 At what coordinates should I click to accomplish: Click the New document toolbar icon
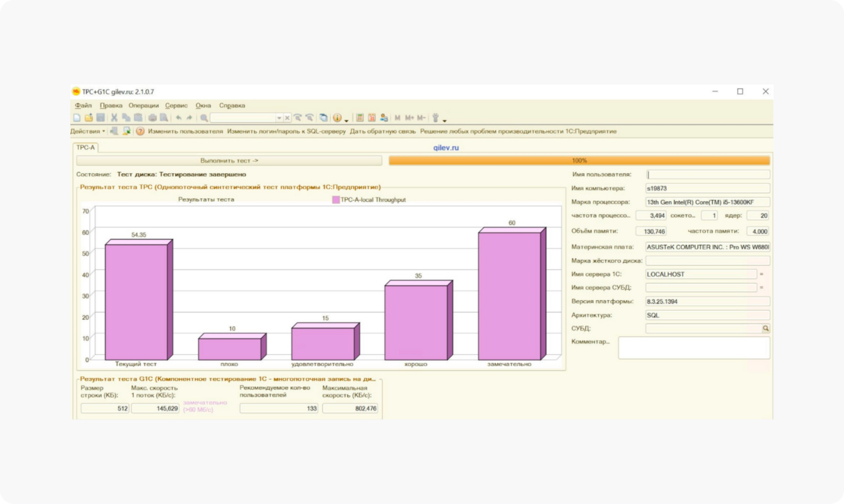(77, 118)
